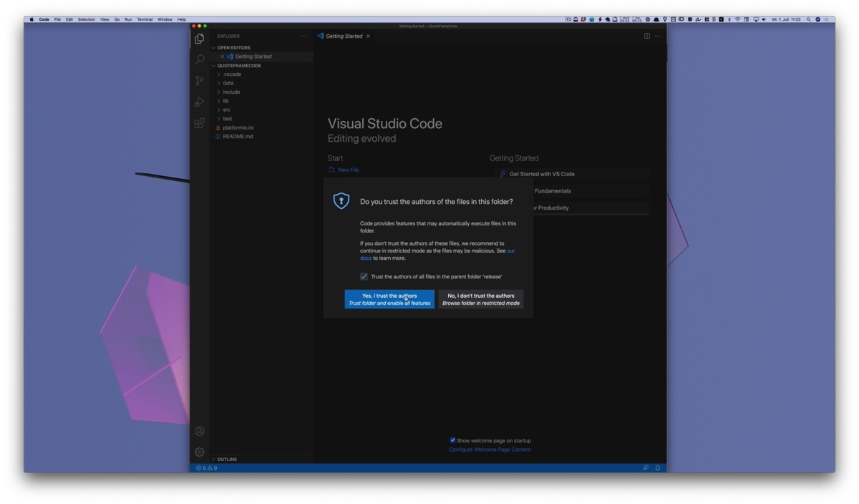Select the Getting Started editor tab

344,36
